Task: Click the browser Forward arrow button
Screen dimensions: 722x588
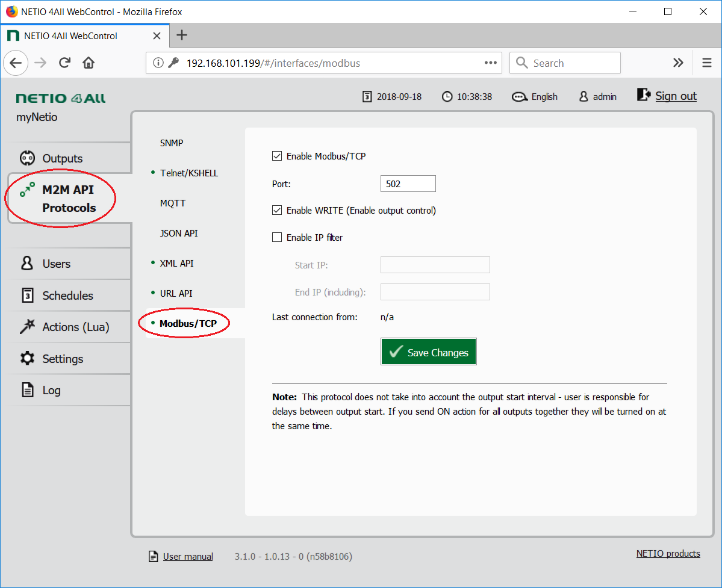Action: click(40, 63)
